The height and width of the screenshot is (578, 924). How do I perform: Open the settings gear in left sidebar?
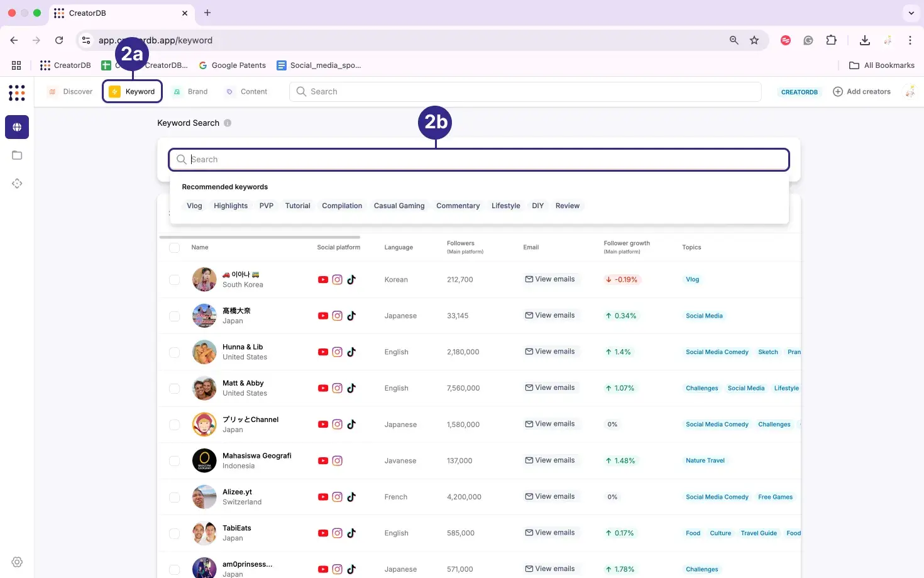coord(17,562)
